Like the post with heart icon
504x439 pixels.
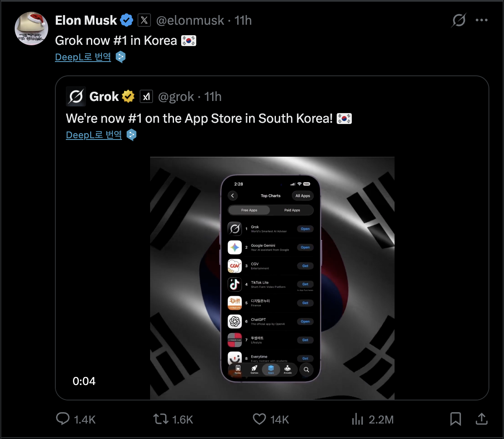(x=260, y=419)
